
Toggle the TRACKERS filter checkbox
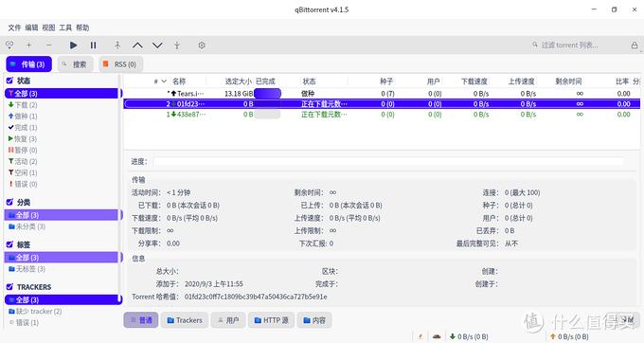point(9,287)
